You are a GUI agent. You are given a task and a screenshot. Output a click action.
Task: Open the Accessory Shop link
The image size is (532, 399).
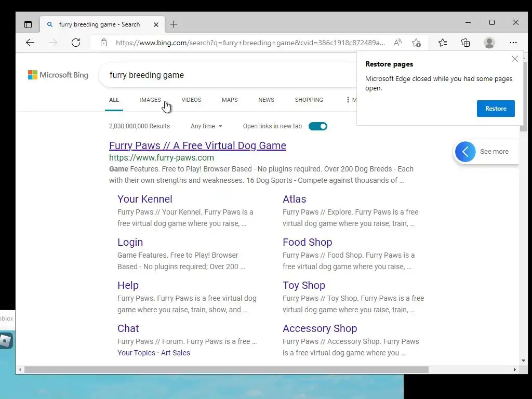[x=320, y=328]
